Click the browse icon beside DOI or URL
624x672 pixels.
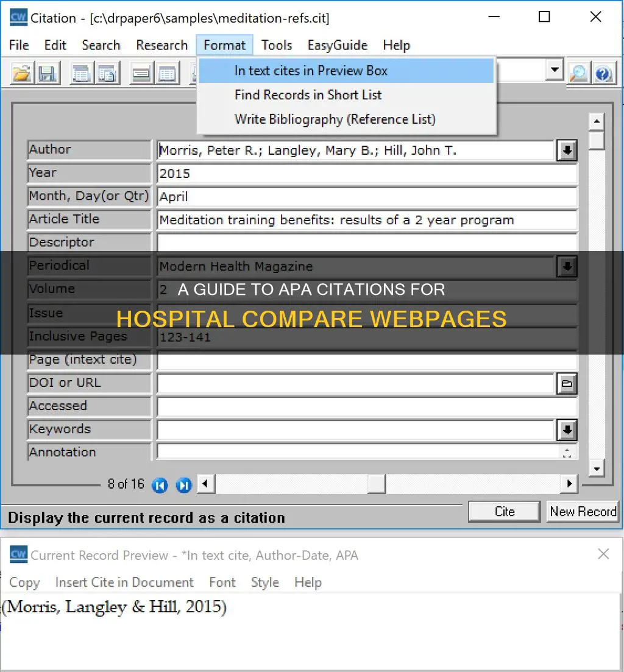(x=567, y=383)
